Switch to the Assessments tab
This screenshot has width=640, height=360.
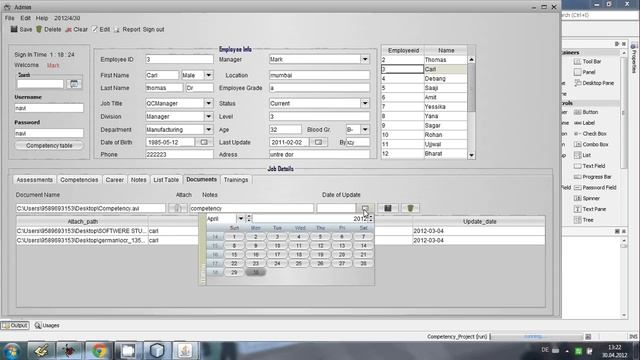(34, 180)
